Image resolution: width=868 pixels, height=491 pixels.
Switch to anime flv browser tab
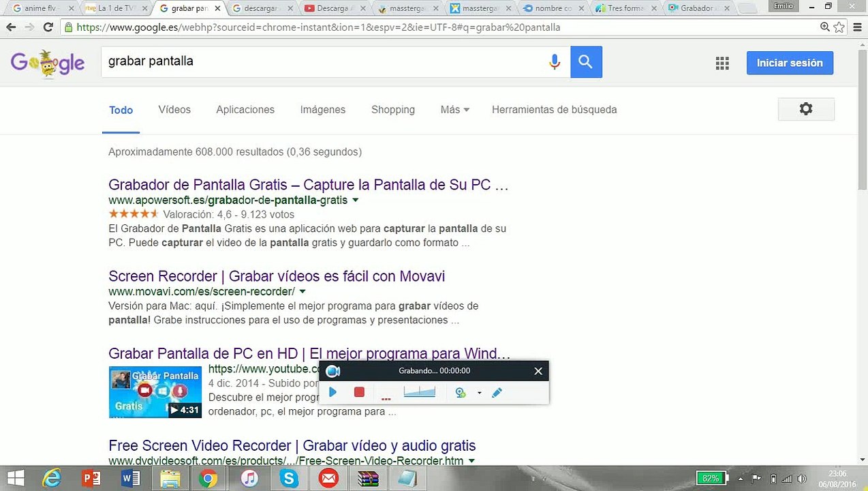pyautogui.click(x=41, y=8)
